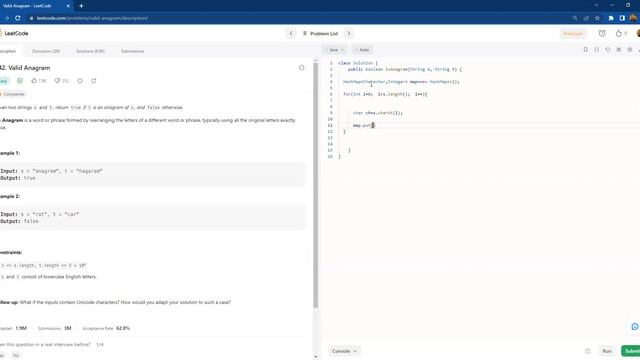Click the Premium button
This screenshot has height=360, width=640.
573,33
